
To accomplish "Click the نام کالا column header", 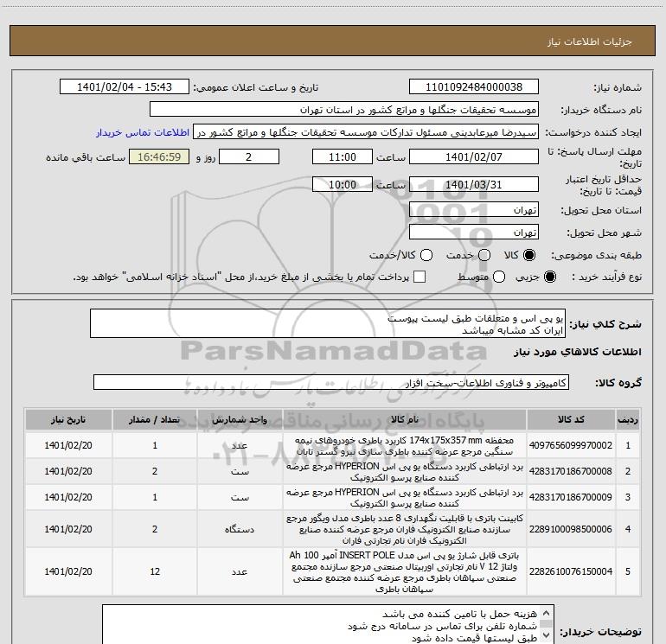I will coord(405,420).
